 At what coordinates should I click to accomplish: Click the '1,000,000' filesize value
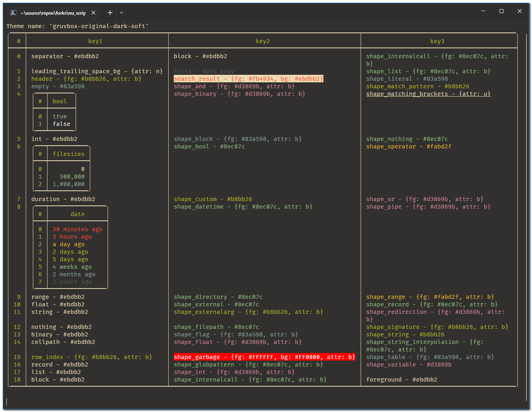[x=69, y=184]
